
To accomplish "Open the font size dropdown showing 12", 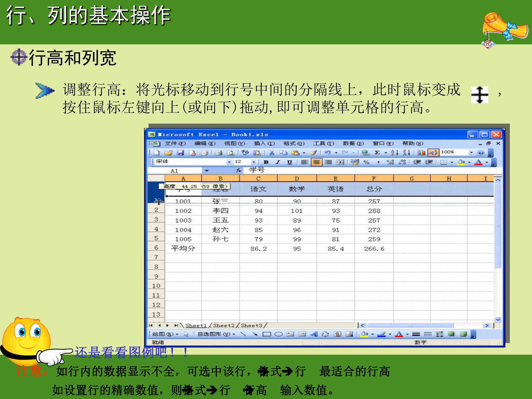I will click(x=254, y=162).
